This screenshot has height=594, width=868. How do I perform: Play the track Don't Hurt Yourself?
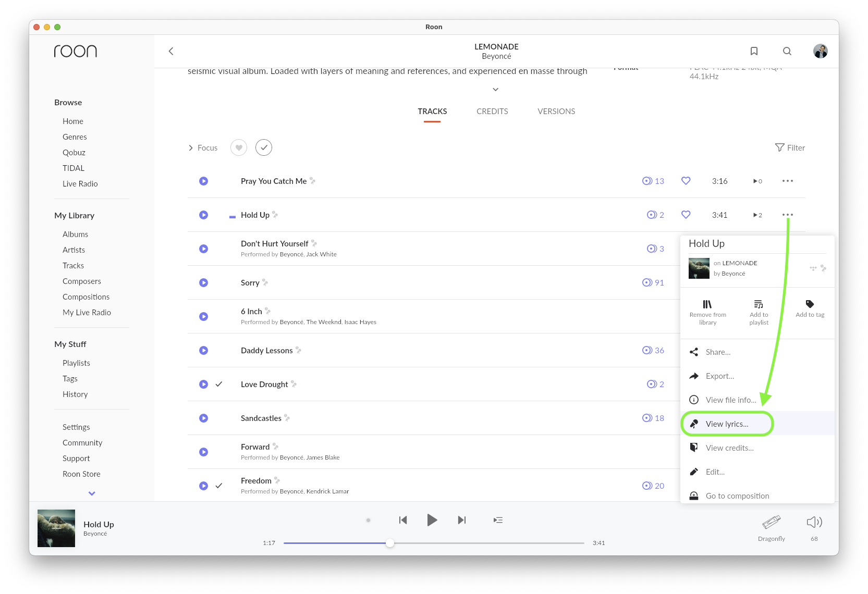click(204, 249)
